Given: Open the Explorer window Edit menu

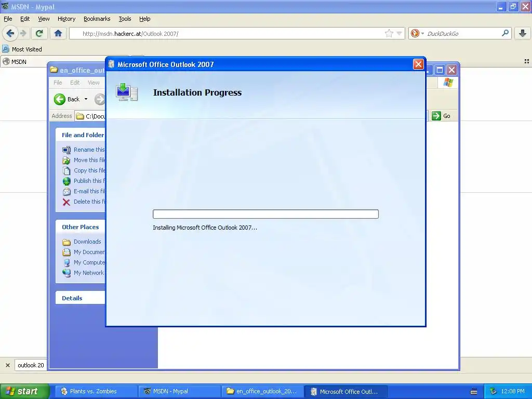Looking at the screenshot, I should [75, 83].
